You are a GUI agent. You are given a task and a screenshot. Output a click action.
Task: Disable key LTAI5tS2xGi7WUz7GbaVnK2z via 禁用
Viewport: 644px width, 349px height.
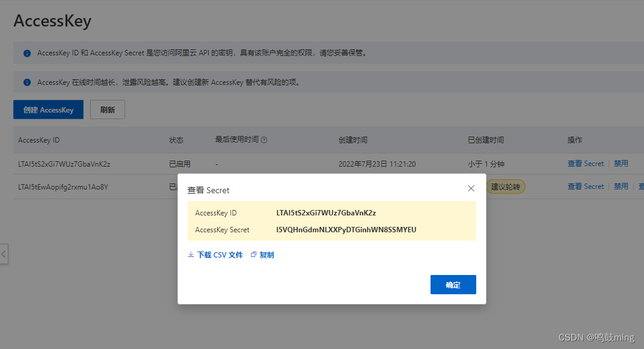(x=621, y=164)
